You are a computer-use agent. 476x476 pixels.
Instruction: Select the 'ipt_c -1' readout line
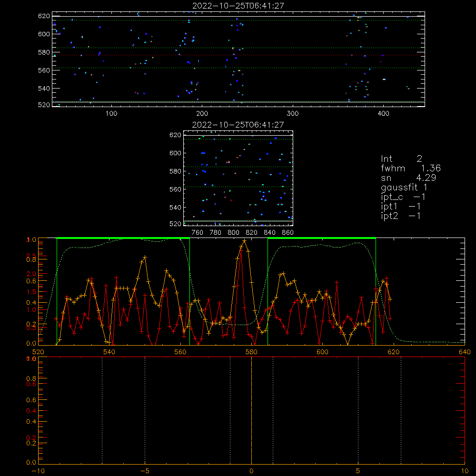(x=403, y=197)
